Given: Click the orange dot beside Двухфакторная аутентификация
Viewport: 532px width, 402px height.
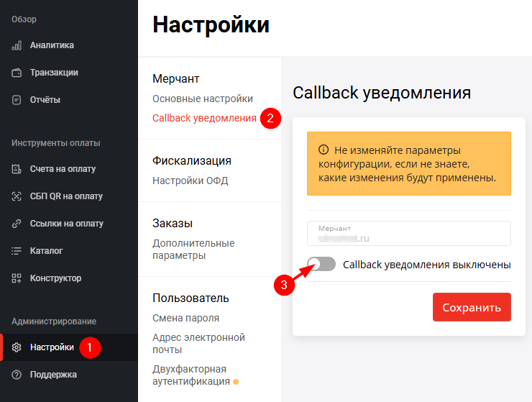Looking at the screenshot, I should [x=236, y=382].
